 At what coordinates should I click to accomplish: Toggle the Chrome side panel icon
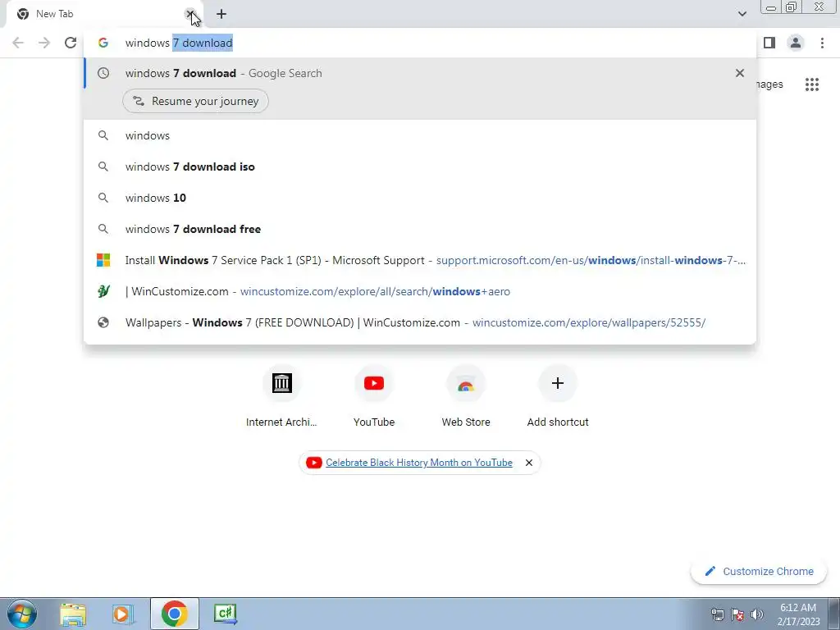point(769,43)
